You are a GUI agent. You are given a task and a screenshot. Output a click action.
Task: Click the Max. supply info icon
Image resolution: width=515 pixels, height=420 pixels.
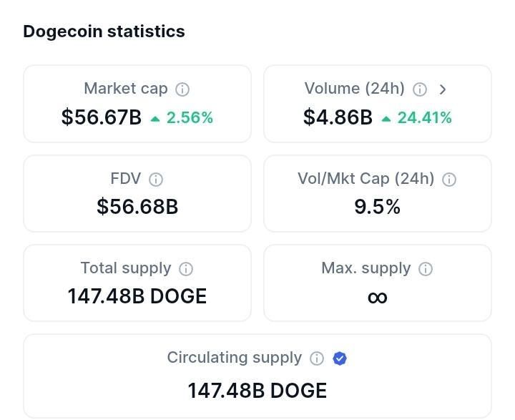(426, 269)
